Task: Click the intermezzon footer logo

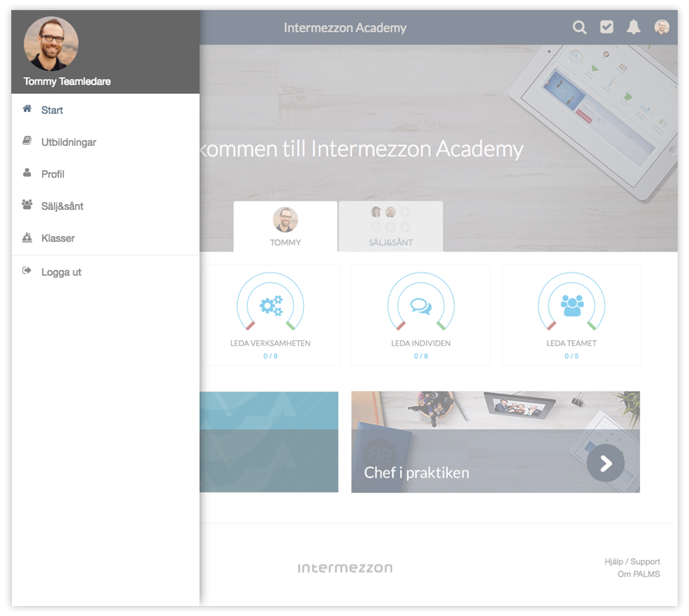Action: 345,568
